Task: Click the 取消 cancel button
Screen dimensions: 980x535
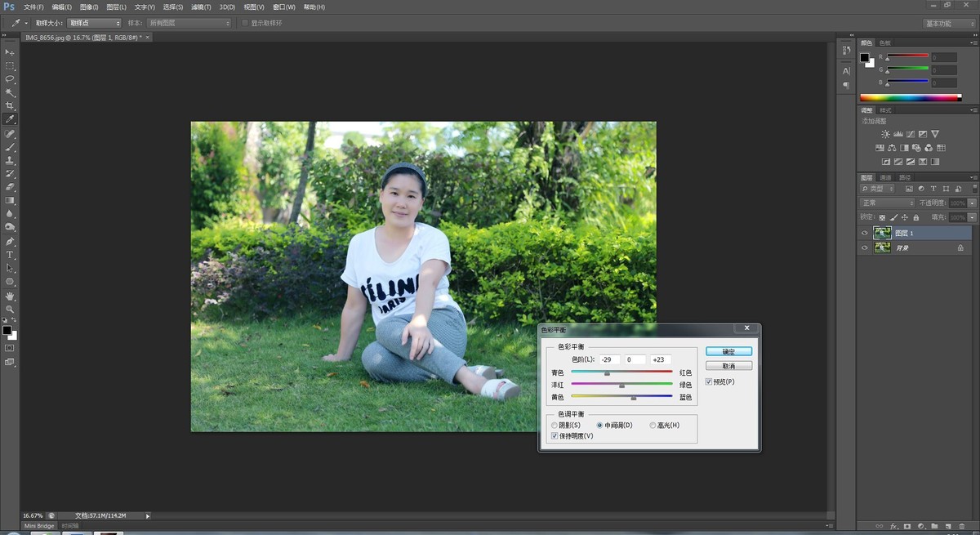Action: click(728, 366)
